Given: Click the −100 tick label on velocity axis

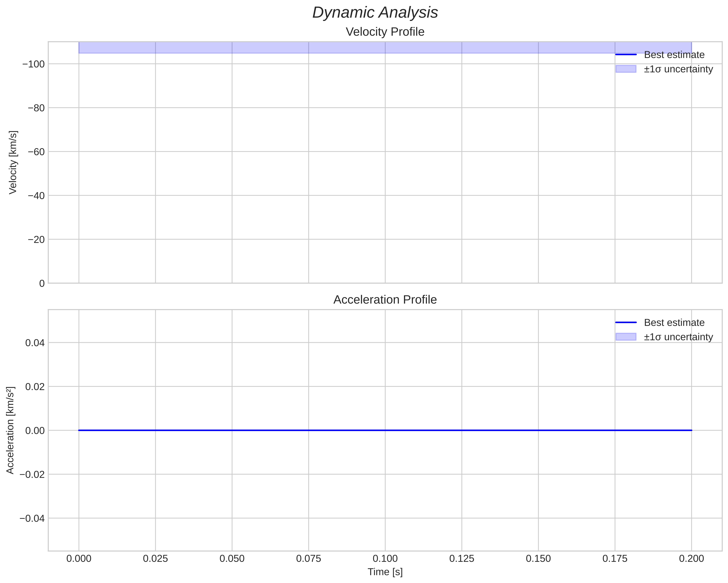Looking at the screenshot, I should pos(33,64).
